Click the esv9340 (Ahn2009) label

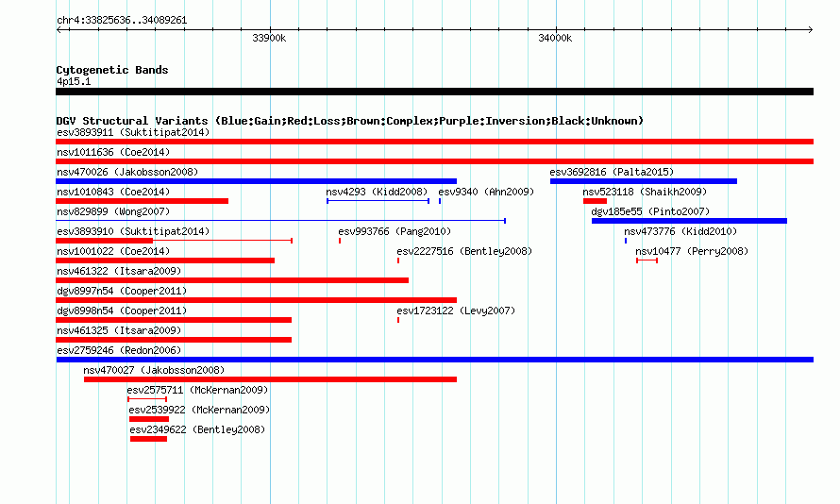486,192
